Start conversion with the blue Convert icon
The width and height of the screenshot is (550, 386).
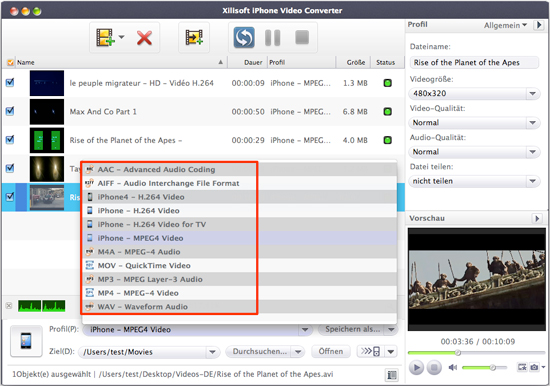pyautogui.click(x=244, y=37)
